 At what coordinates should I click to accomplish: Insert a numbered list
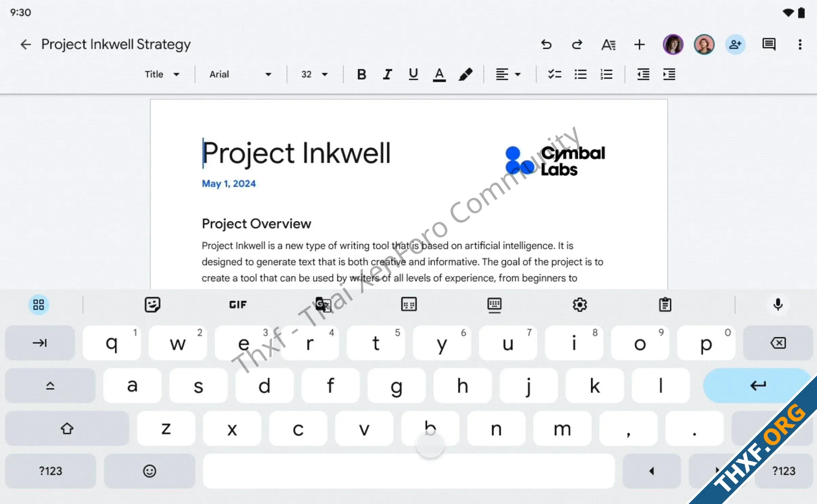pyautogui.click(x=606, y=74)
